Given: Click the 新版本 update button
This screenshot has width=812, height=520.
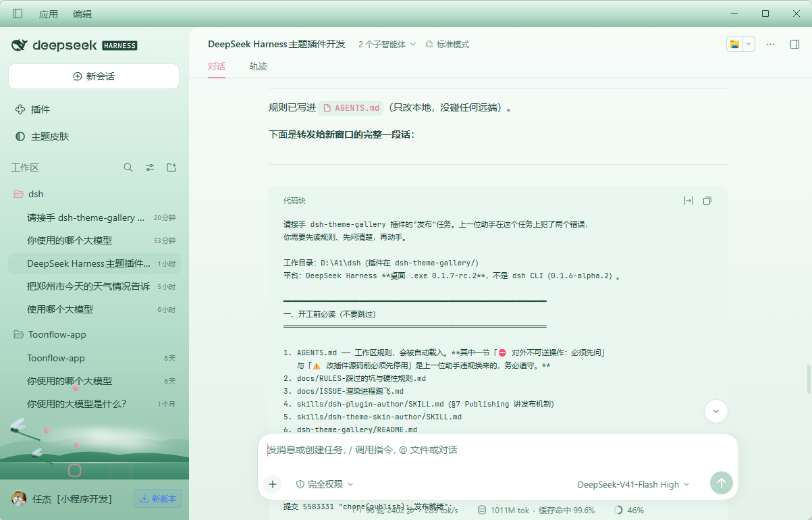Looking at the screenshot, I should [158, 499].
